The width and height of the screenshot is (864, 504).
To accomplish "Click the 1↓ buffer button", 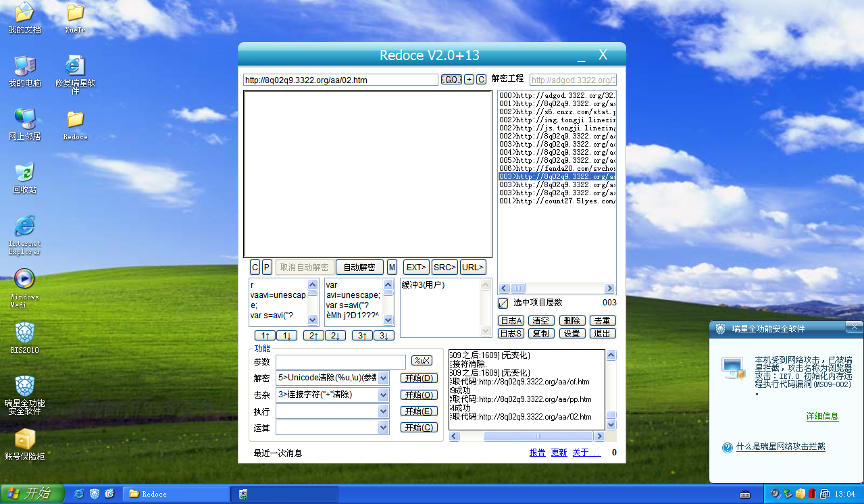I will point(286,336).
